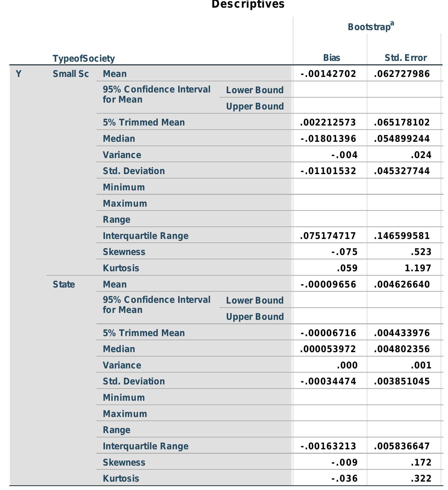
Task: Click the Small Sc group row label
Action: click(71, 74)
